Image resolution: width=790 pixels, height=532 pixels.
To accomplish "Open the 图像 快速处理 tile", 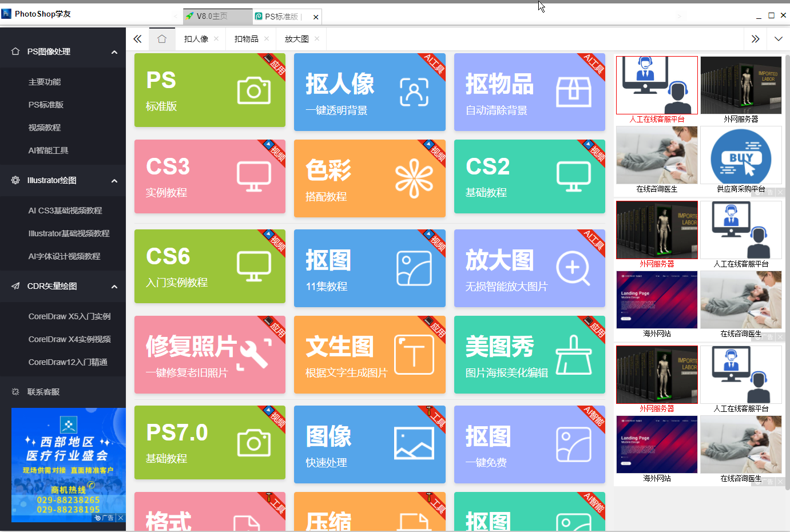I will coord(370,444).
